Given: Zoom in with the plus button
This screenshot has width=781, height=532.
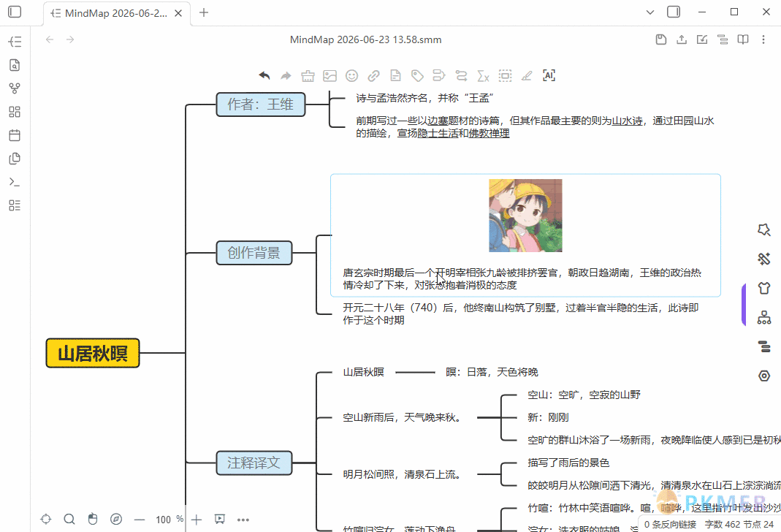Looking at the screenshot, I should click(197, 520).
